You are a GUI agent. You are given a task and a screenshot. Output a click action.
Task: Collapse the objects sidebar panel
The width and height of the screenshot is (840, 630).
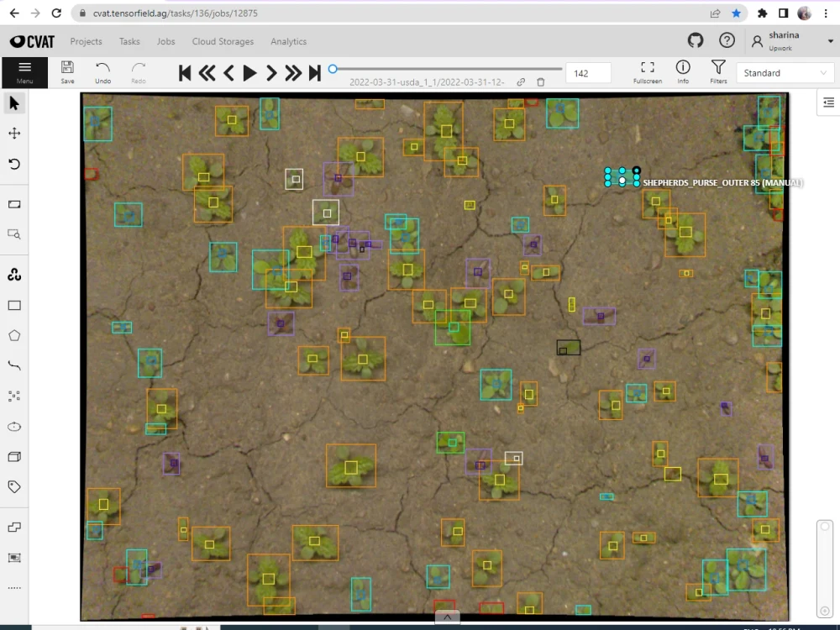(827, 102)
